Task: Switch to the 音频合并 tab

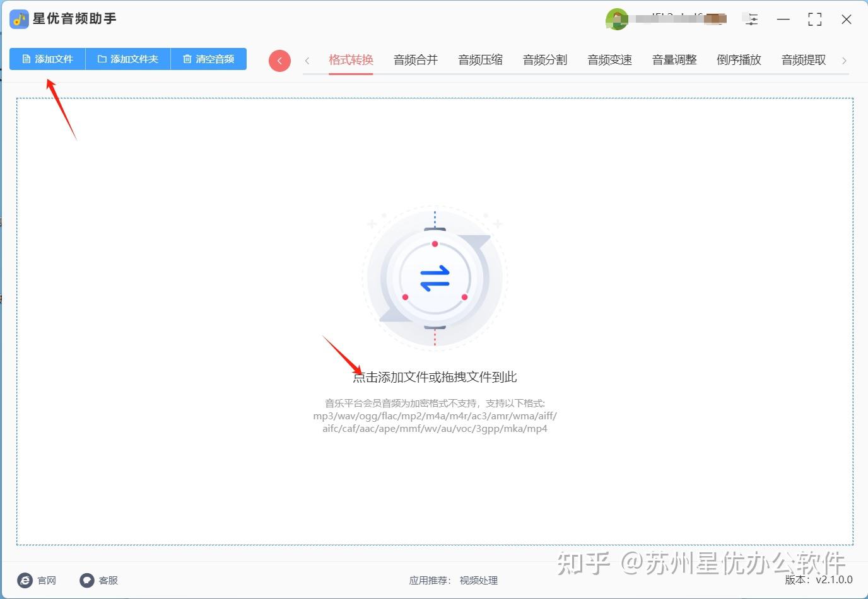Action: tap(415, 60)
